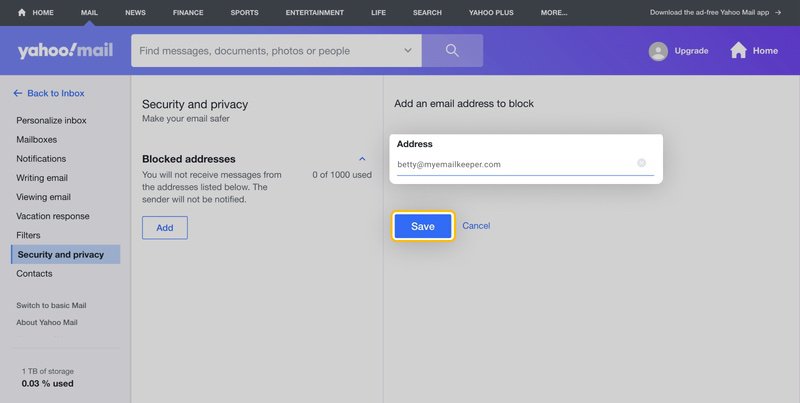Go to the FINANCE tab

coord(188,13)
